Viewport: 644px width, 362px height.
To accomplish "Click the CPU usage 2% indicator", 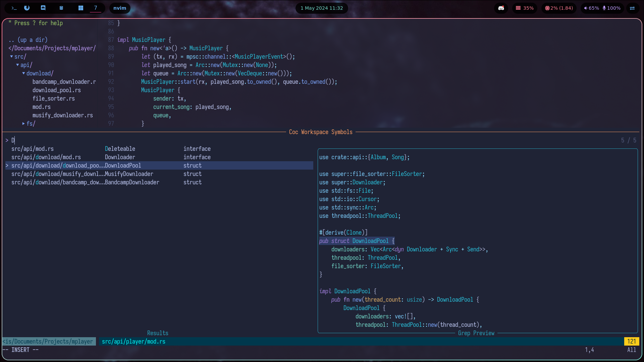I will (559, 8).
